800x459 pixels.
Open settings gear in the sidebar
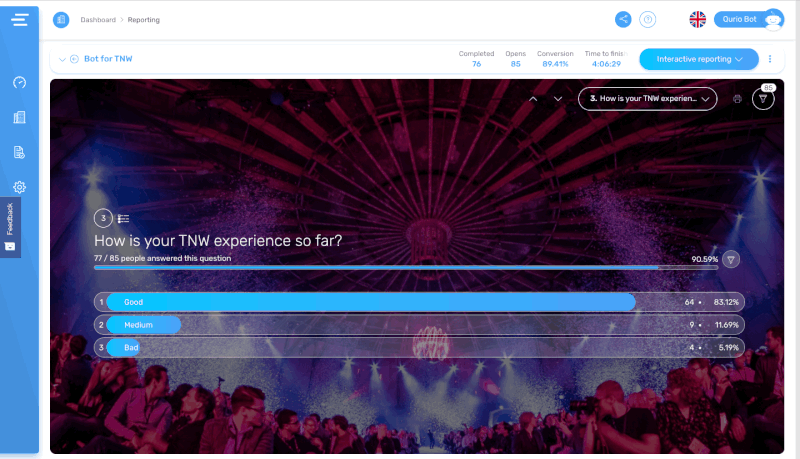[19, 187]
